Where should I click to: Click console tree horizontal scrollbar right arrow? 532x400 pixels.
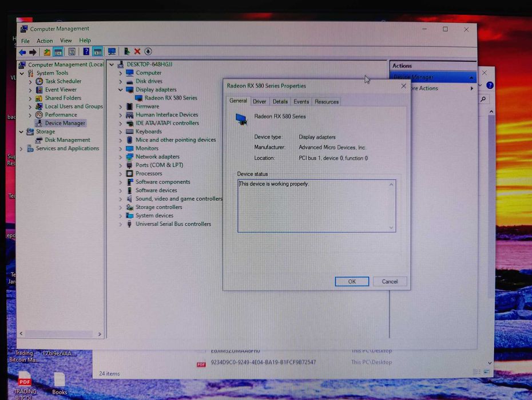[100, 334]
